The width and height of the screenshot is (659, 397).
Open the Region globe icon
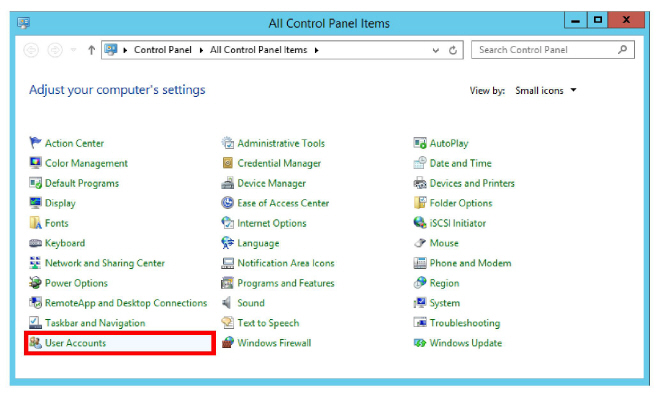[420, 282]
